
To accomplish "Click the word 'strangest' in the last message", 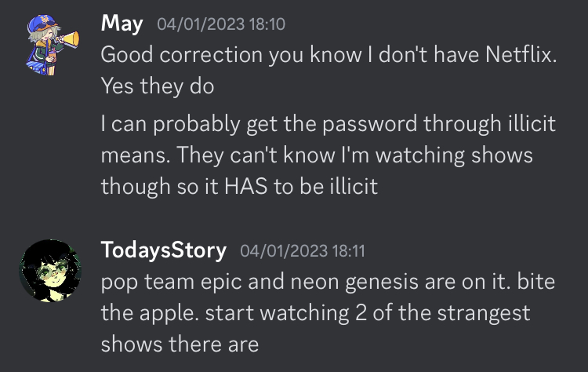I will [x=484, y=313].
